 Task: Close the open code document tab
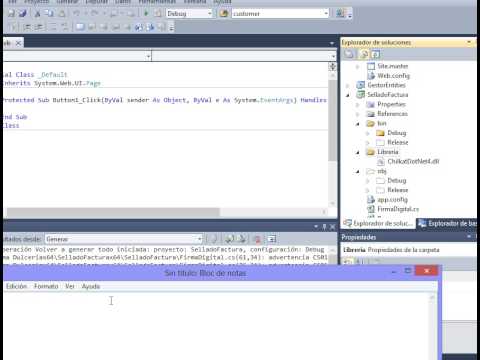point(19,43)
